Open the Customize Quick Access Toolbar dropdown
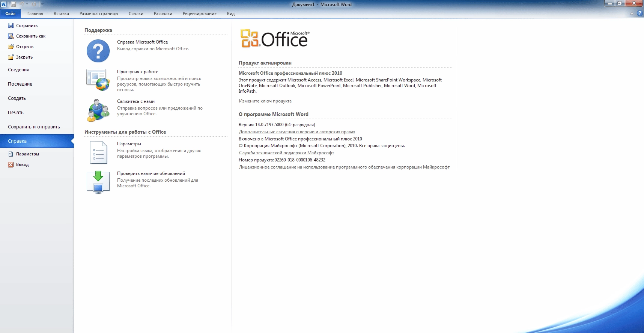Image resolution: width=644 pixels, height=333 pixels. tap(42, 5)
